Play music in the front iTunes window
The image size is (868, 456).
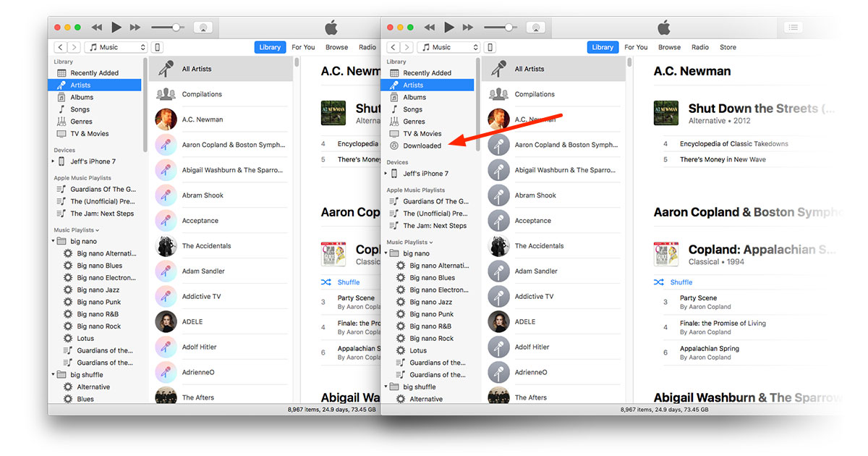point(449,28)
